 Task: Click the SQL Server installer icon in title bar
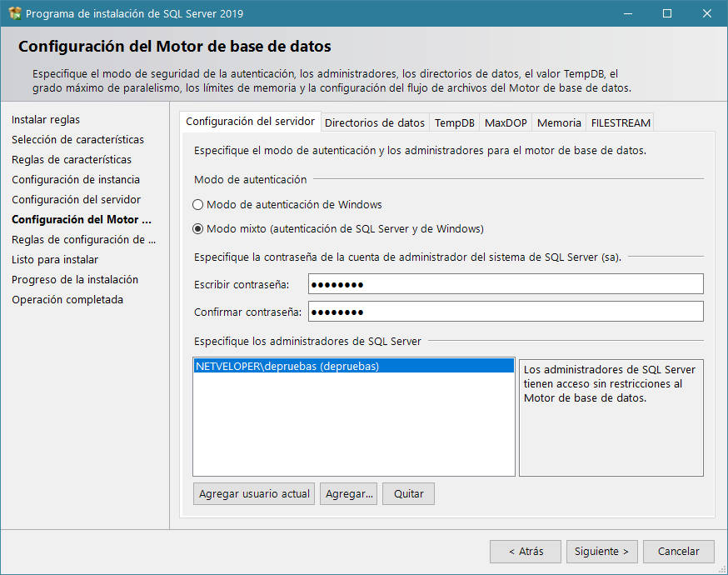(13, 13)
